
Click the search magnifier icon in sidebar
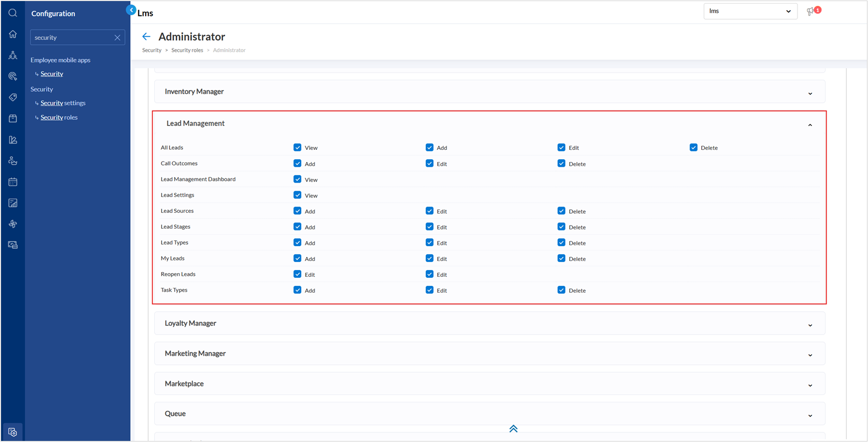[x=13, y=13]
